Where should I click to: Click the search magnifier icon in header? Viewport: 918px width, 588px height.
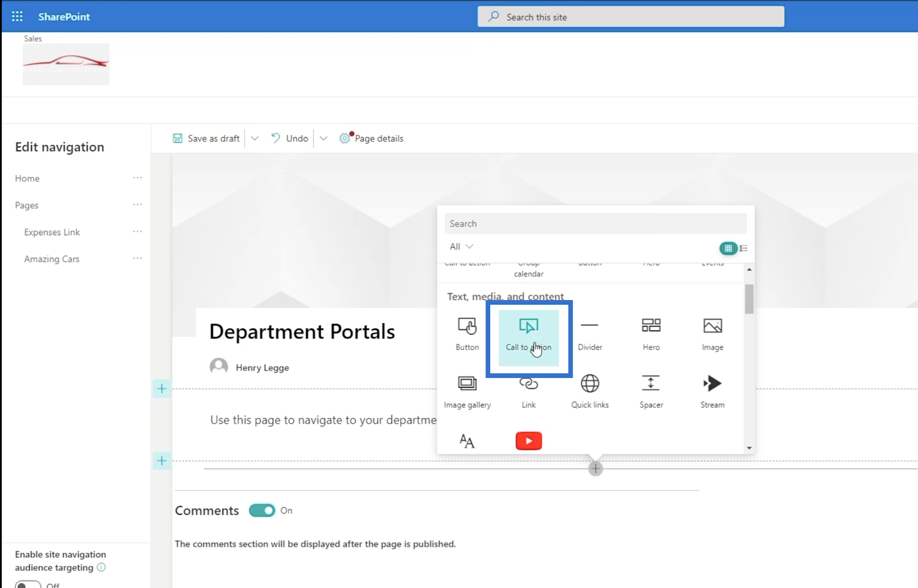tap(493, 17)
